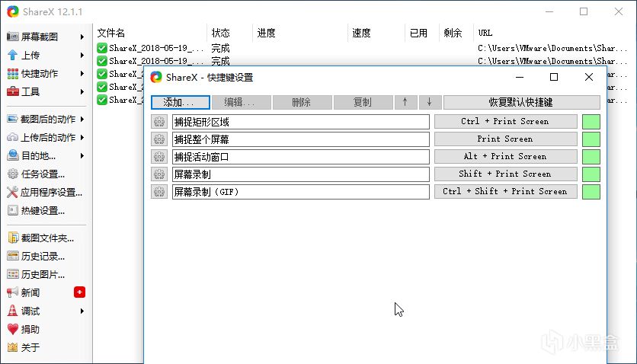Move hotkey up with arrow button
The image size is (637, 364).
(x=405, y=102)
